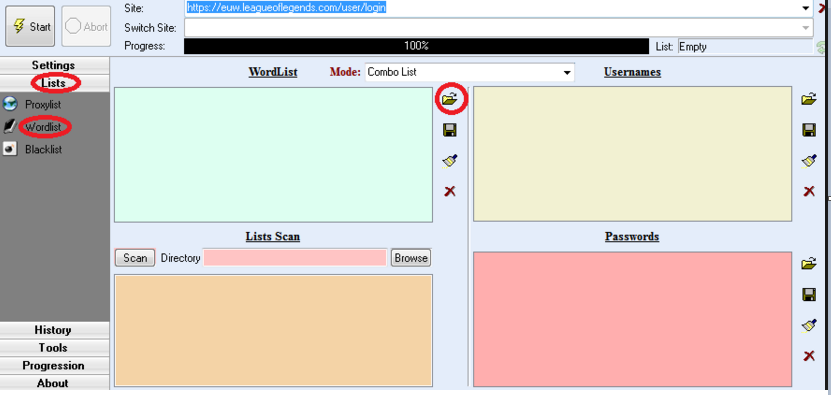Clear Passwords list with red X

click(x=809, y=356)
